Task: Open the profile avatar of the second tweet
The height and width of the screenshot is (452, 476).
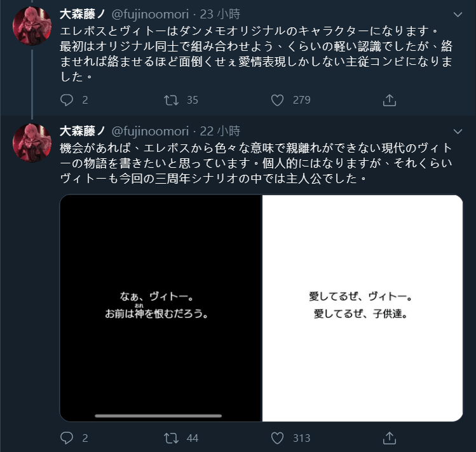Action: point(32,143)
